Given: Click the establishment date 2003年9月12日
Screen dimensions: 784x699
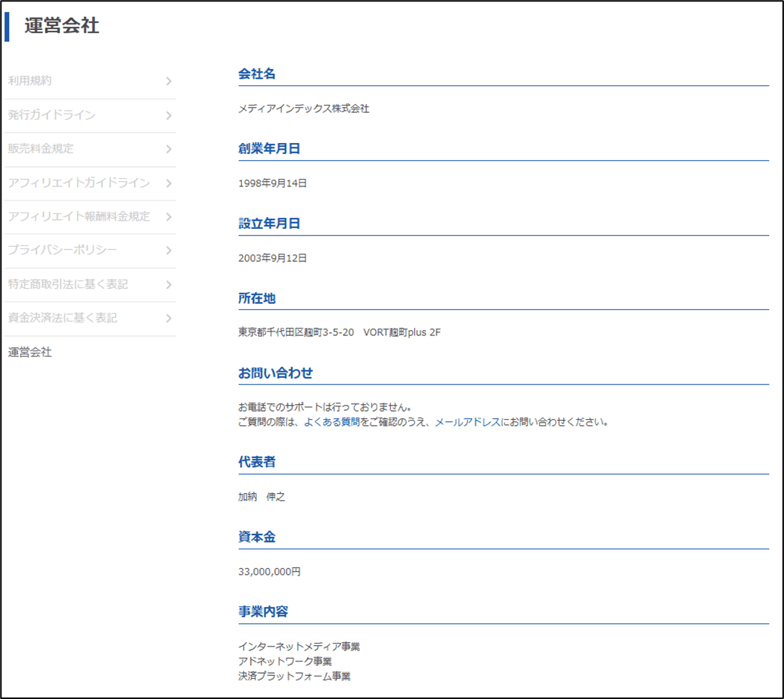Looking at the screenshot, I should (x=273, y=258).
